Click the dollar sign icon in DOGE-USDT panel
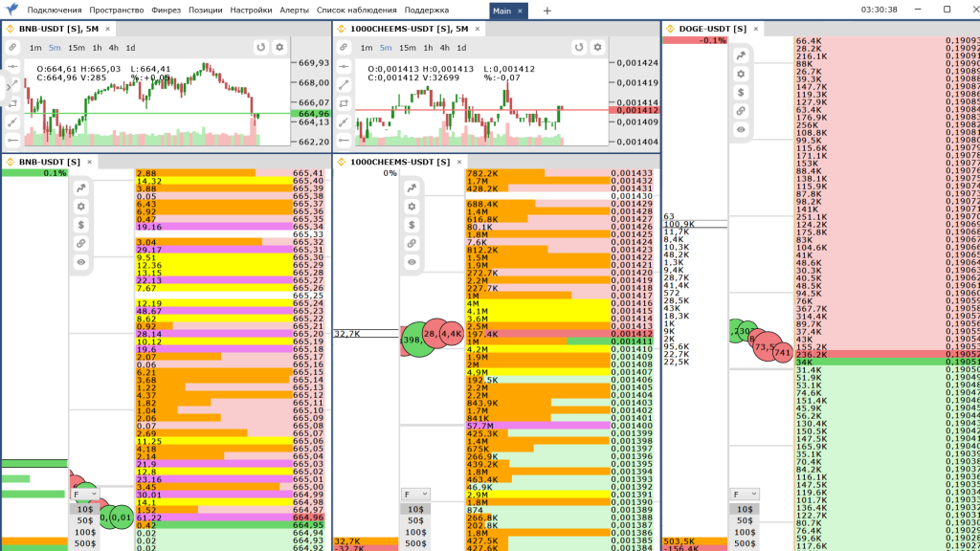This screenshot has width=980, height=551. (741, 93)
